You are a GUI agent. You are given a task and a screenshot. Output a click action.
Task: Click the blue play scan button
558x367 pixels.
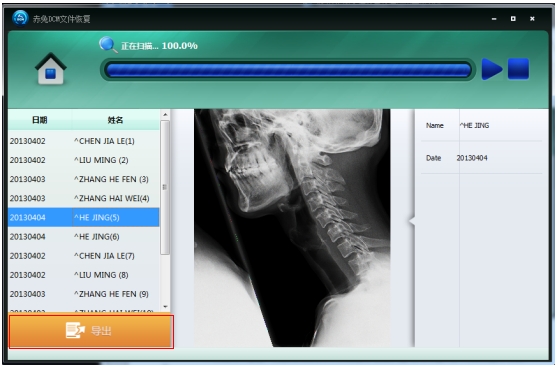[x=492, y=69]
